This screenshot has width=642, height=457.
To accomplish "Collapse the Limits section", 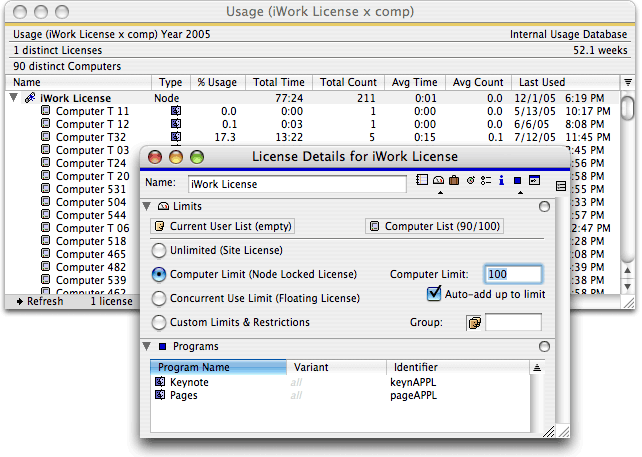I will point(147,206).
